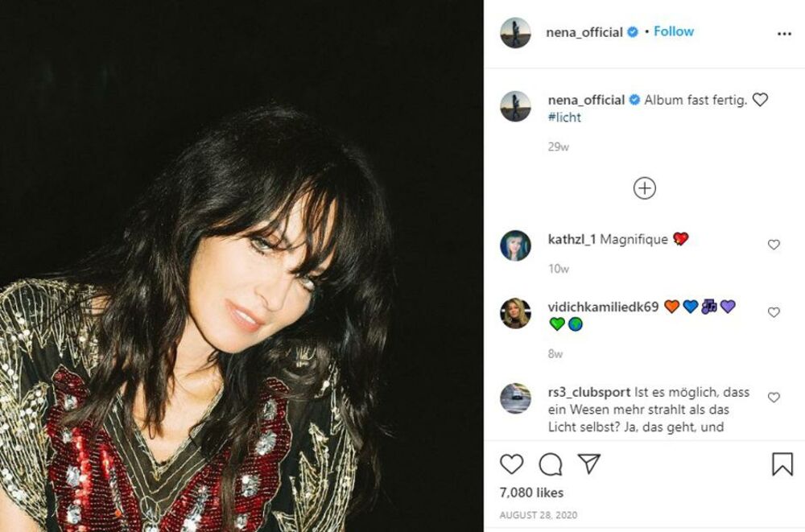Like kathzl_1's Magnifique comment
Screen dimensions: 805x532
pyautogui.click(x=774, y=245)
